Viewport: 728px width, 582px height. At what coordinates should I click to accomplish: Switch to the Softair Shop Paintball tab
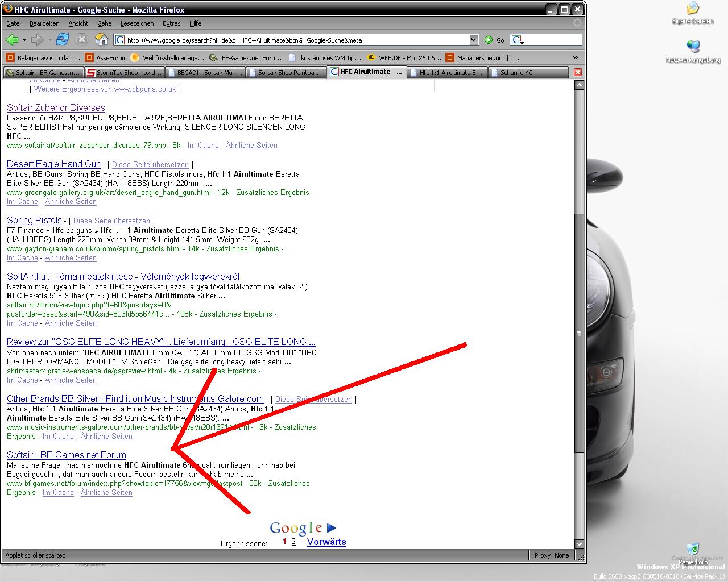[x=286, y=73]
